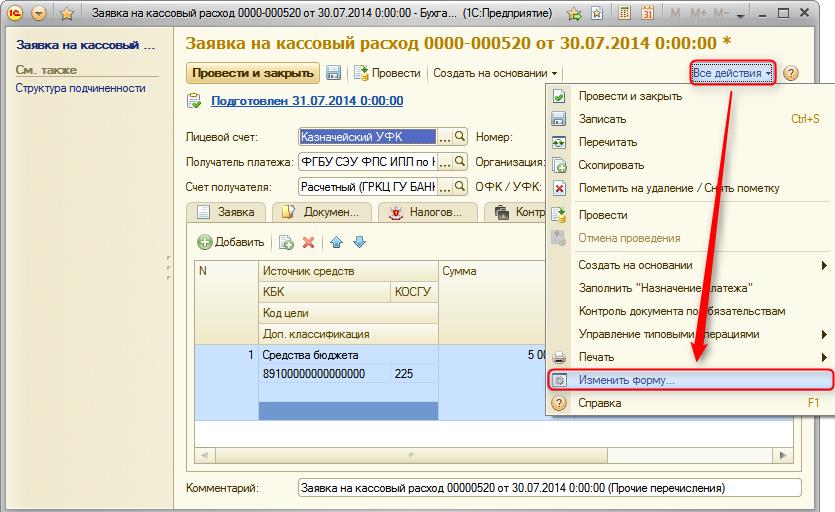Click the copy row icon in table toolbar
Image resolution: width=835 pixels, height=512 pixels.
coord(286,242)
